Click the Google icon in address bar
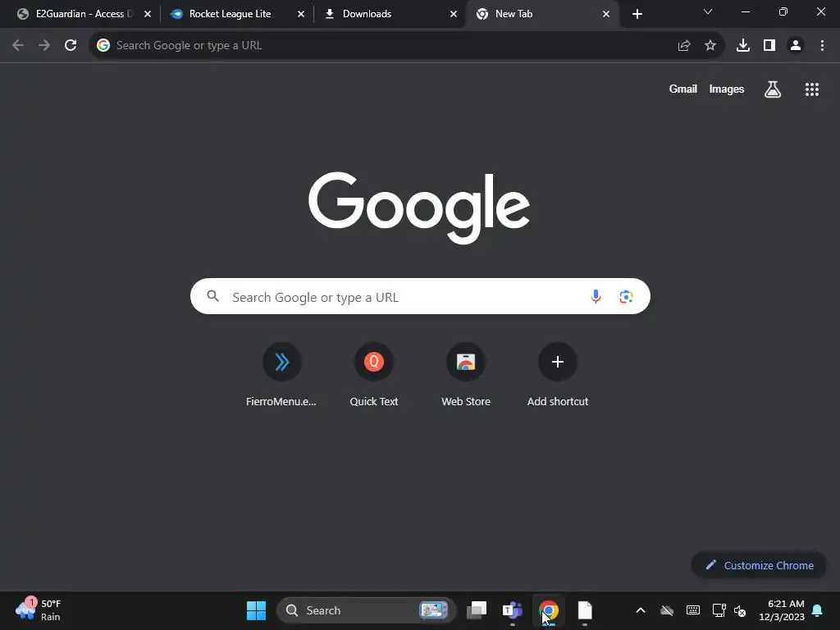Screen dimensions: 840x630 pyautogui.click(x=103, y=46)
